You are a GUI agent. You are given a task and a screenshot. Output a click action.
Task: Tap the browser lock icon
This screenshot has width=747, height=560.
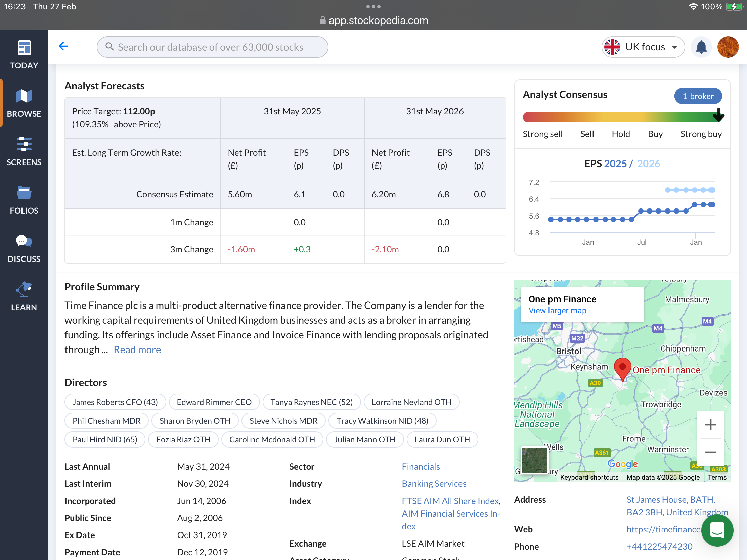[322, 20]
